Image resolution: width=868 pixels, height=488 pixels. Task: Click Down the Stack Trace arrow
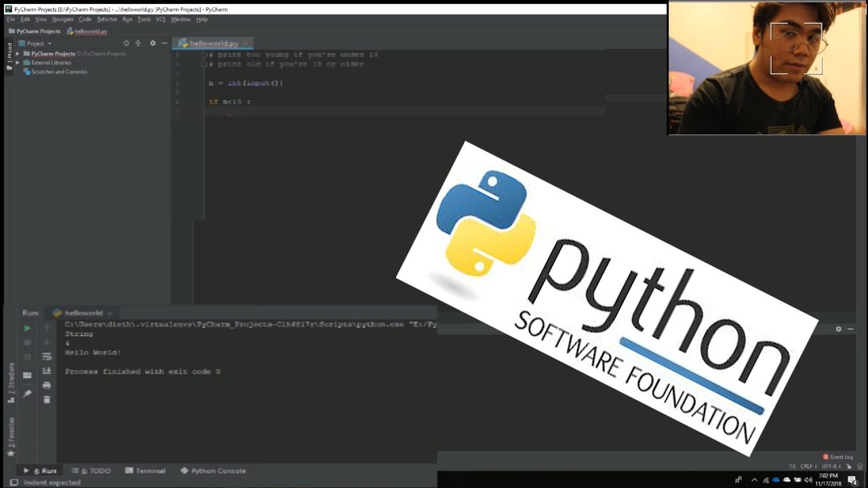tap(47, 342)
